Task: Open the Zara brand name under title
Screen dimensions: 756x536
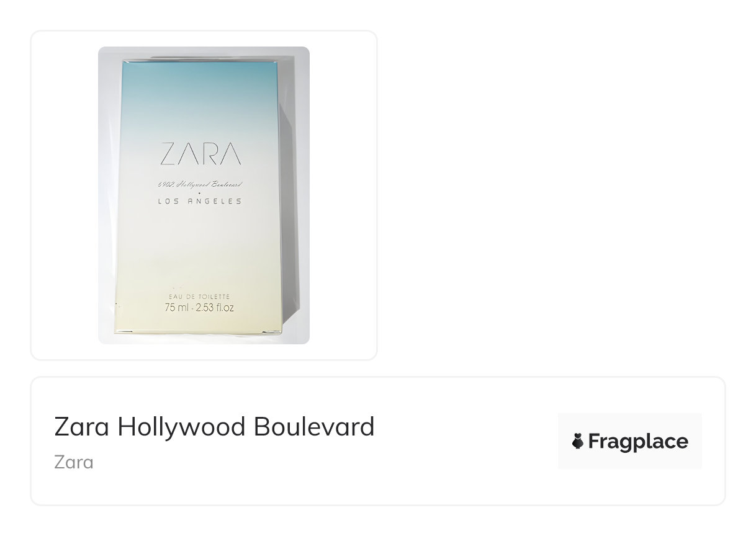Action: pyautogui.click(x=74, y=462)
